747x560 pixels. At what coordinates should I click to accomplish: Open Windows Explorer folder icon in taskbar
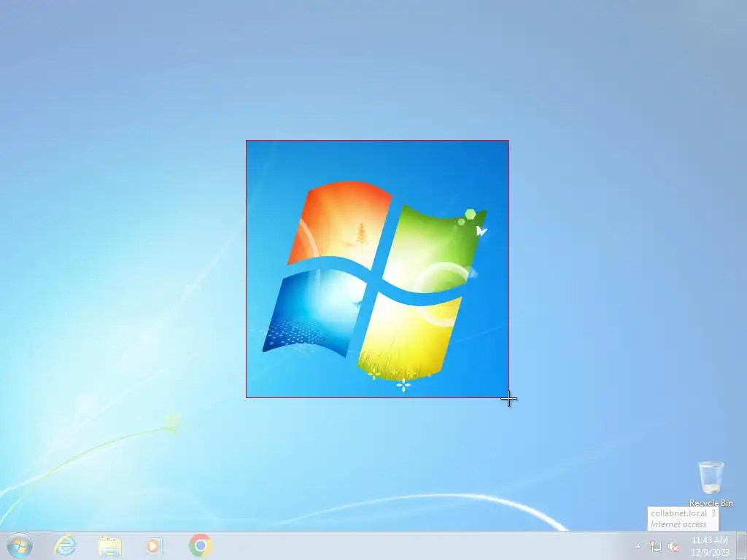point(109,546)
